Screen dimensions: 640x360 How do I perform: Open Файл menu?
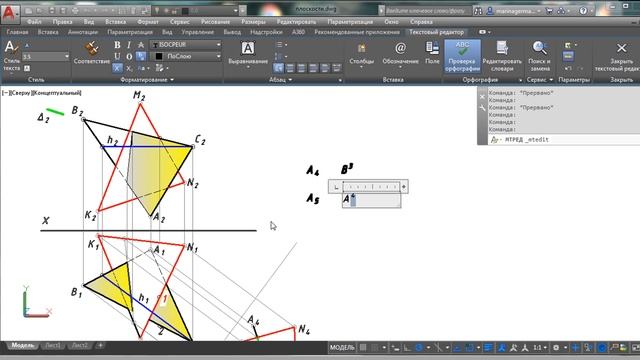pyautogui.click(x=34, y=22)
